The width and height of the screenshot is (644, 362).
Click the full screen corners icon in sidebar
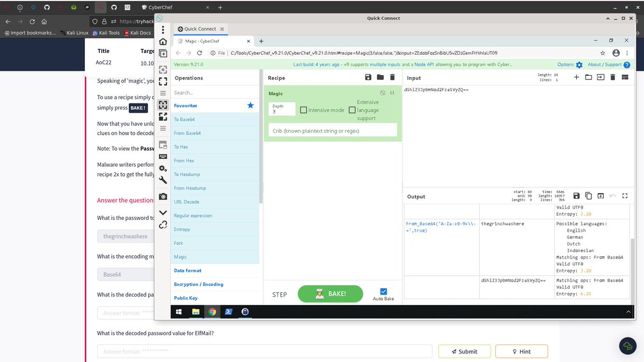point(163,81)
